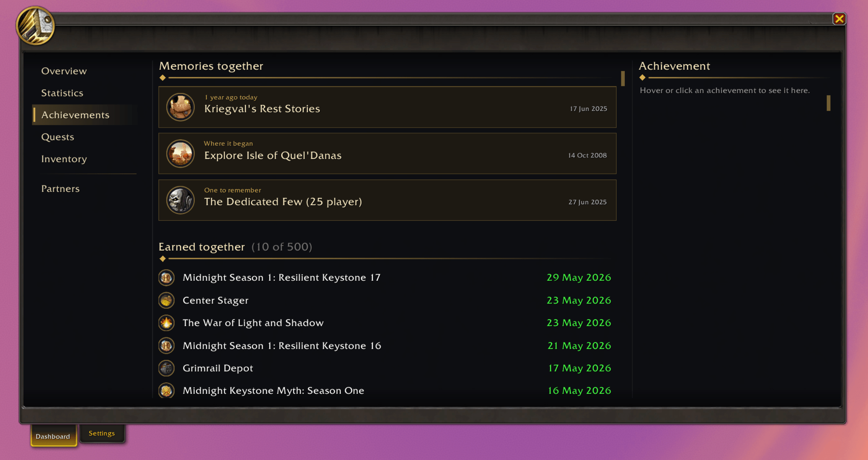Image resolution: width=868 pixels, height=460 pixels.
Task: Click The War of Light and Shadow icon
Action: click(166, 323)
